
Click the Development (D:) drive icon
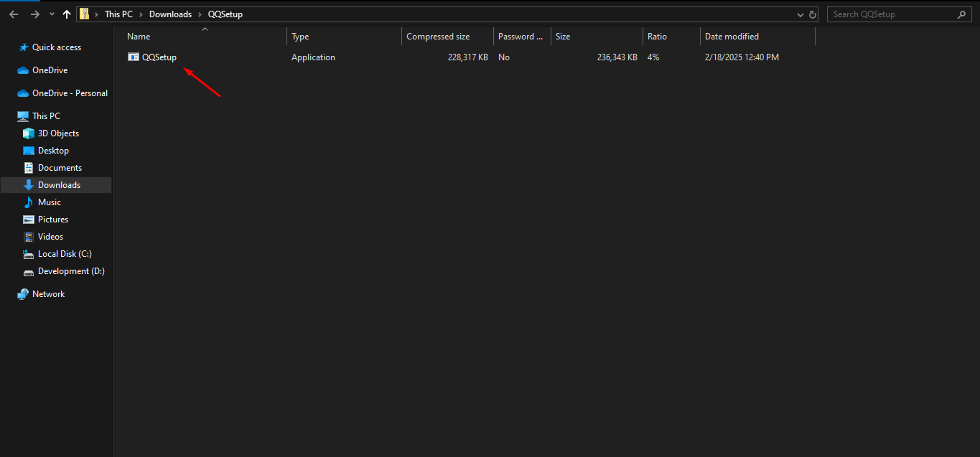(29, 272)
